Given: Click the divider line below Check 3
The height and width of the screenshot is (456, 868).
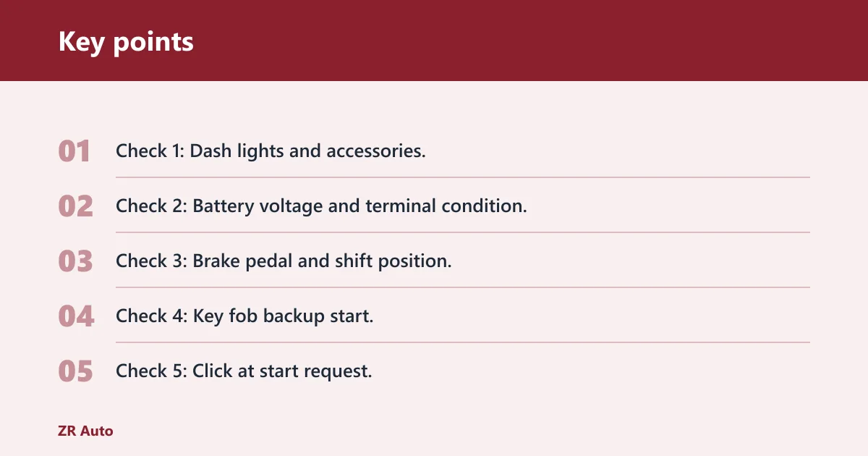Looking at the screenshot, I should (x=463, y=287).
